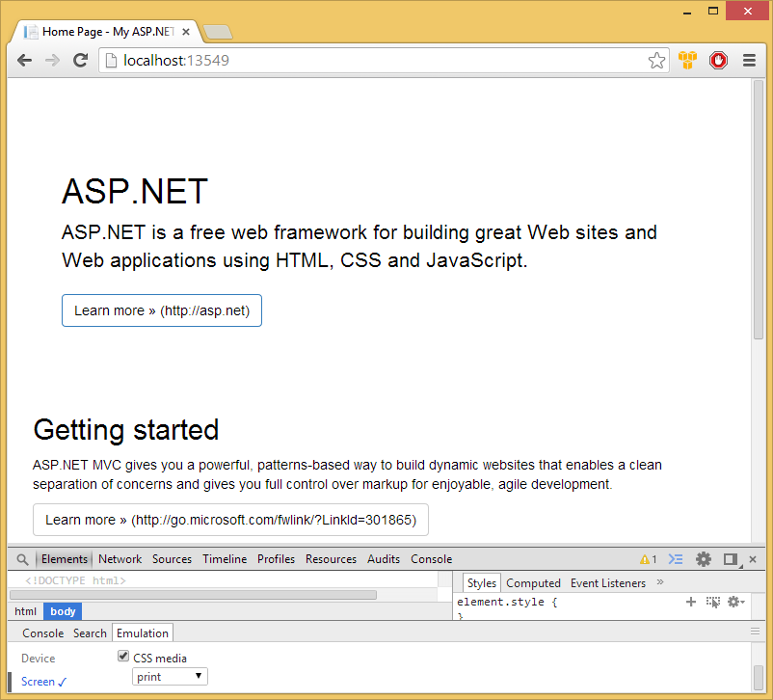
Task: Open the red stop-hand blocker extension
Action: point(718,60)
